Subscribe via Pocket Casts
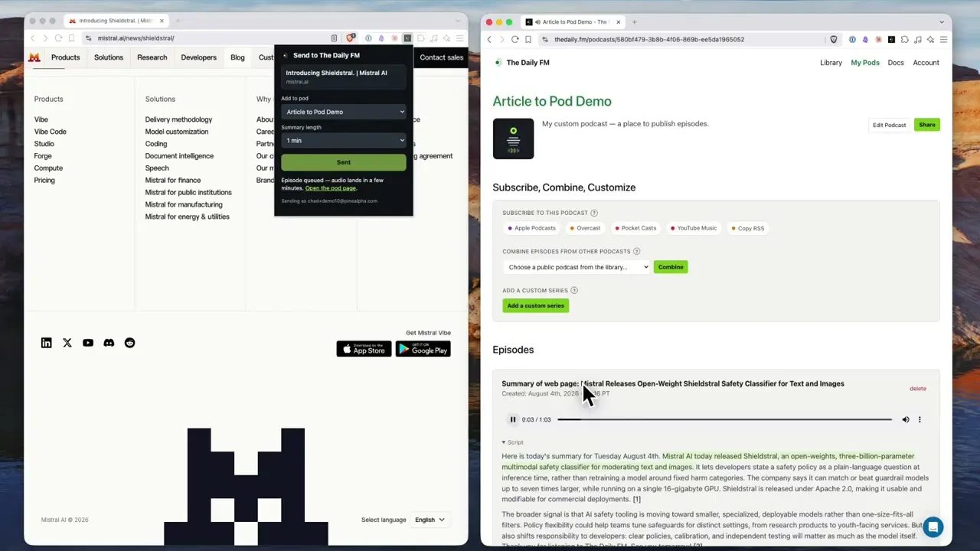The height and width of the screenshot is (551, 980). [x=635, y=228]
